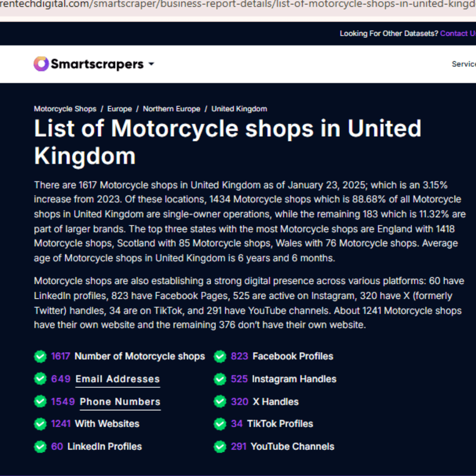Viewport: 476px width, 476px height.
Task: Open the Contact Us link
Action: click(458, 33)
